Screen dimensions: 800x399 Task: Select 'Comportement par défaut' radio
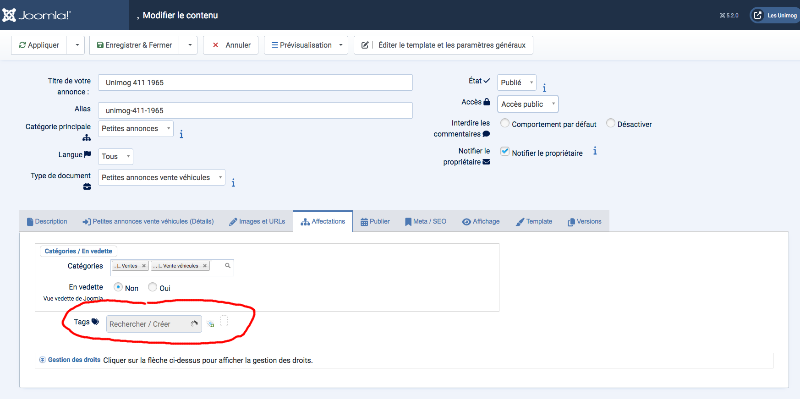[x=505, y=123]
